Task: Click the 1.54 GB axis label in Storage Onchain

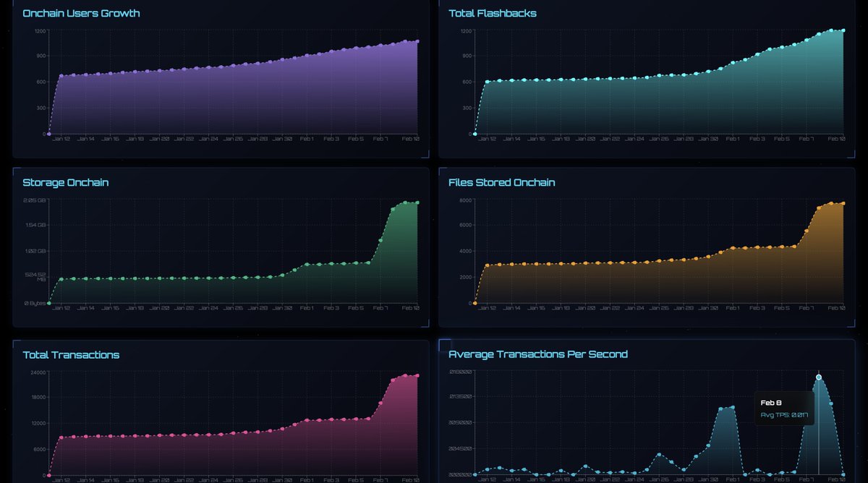Action: click(x=35, y=226)
